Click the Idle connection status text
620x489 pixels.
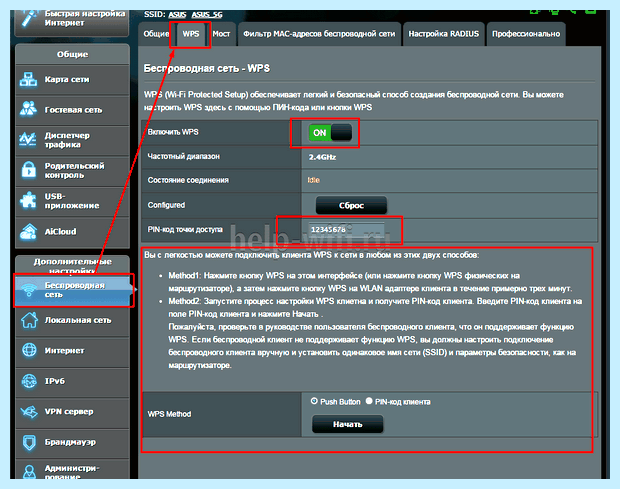point(314,180)
